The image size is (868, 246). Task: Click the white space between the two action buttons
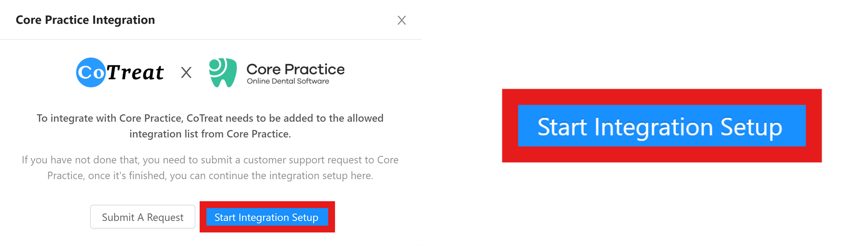click(x=198, y=217)
